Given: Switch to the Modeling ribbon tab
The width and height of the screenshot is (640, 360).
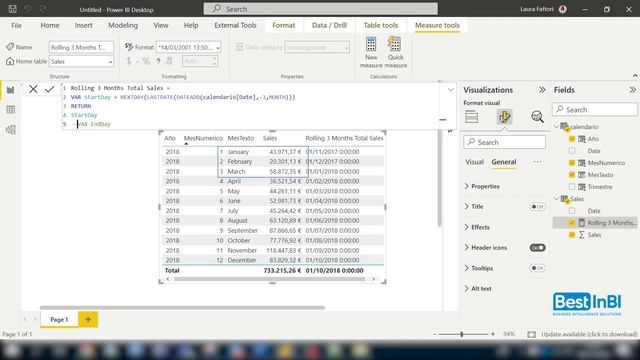Looking at the screenshot, I should point(123,25).
